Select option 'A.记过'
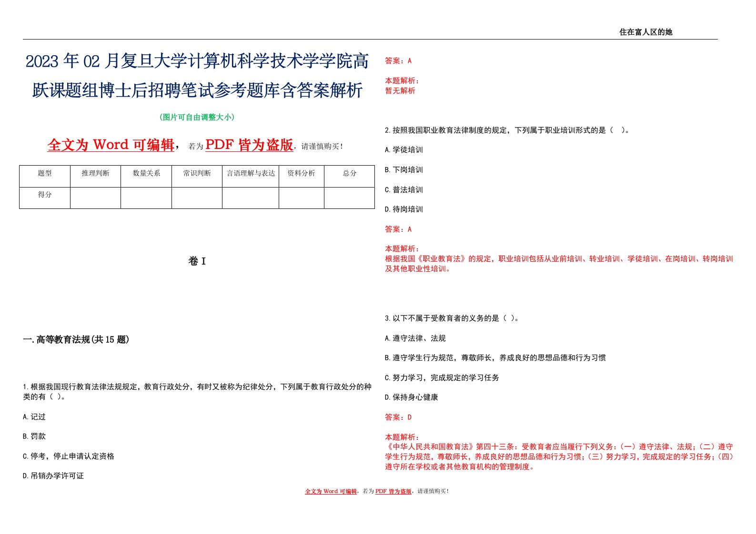Image resolution: width=756 pixels, height=534 pixels. [34, 416]
